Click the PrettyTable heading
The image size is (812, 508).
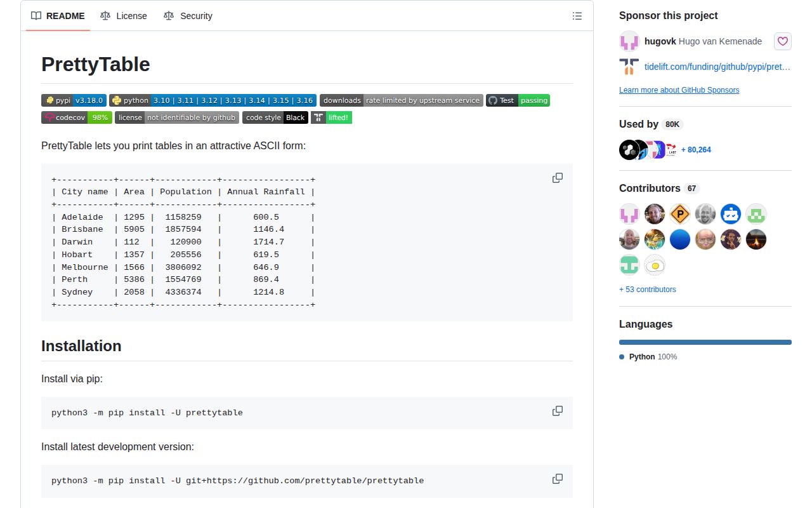pyautogui.click(x=96, y=65)
